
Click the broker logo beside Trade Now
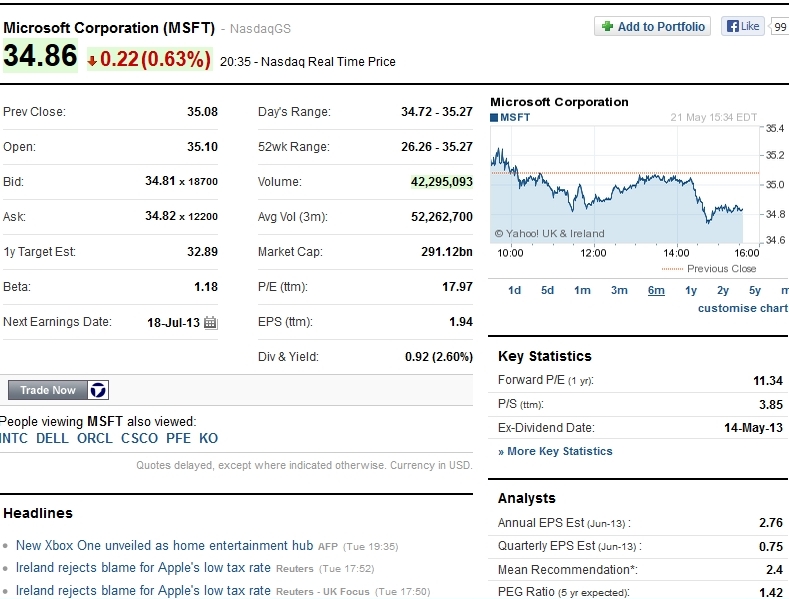pos(98,390)
